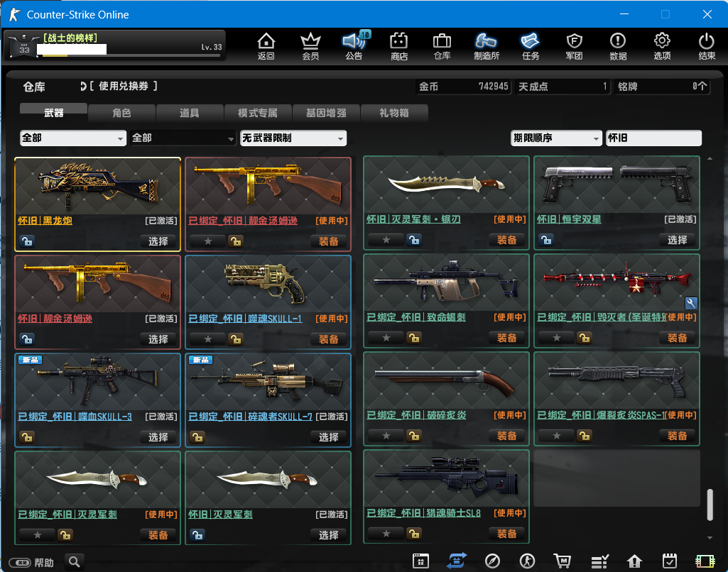Click 选择 on the 怀旧|黑龙炮 card
Screen dimensions: 728x572
point(158,241)
